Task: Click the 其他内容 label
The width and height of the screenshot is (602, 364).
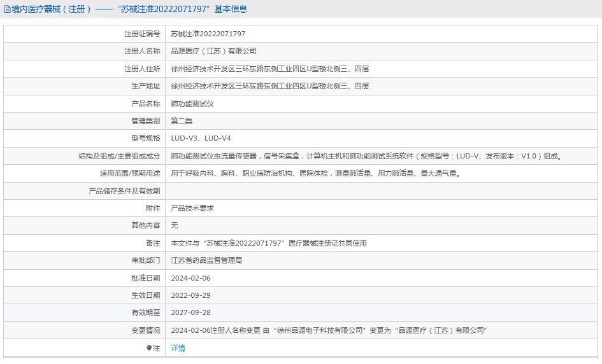Action: coord(146,225)
